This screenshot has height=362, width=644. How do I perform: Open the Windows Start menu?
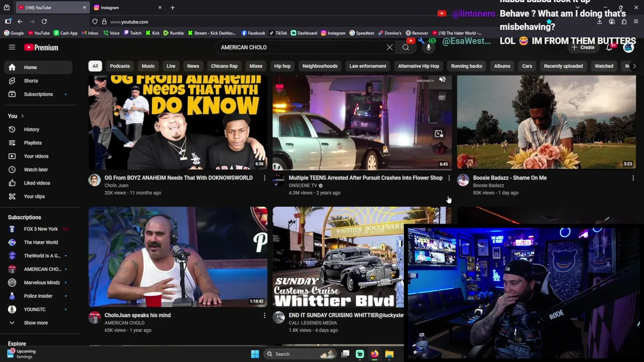255,354
